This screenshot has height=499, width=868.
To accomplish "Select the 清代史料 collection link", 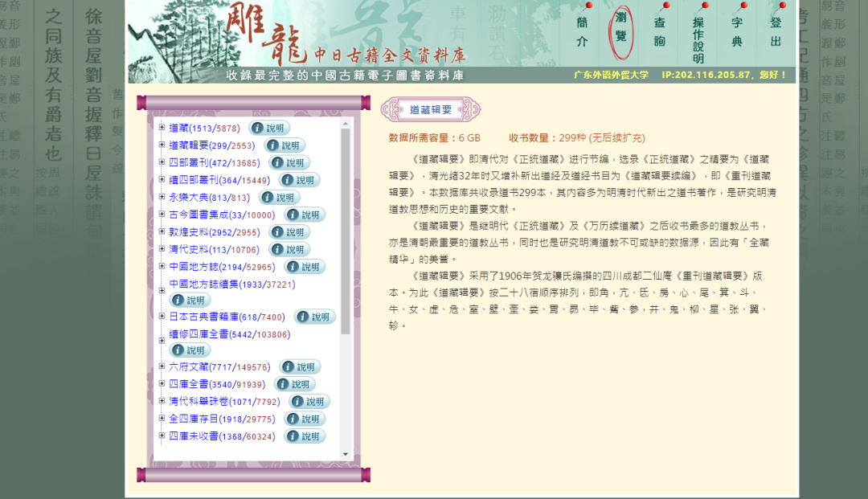I will 214,250.
